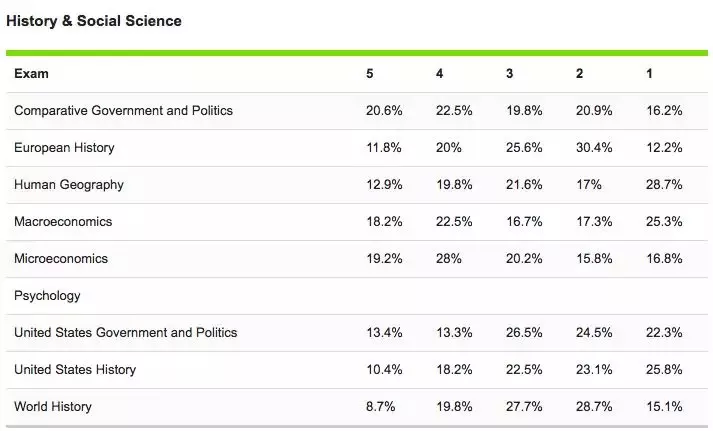Select the Human Geography row label
Screen dimensions: 713x431
point(69,185)
